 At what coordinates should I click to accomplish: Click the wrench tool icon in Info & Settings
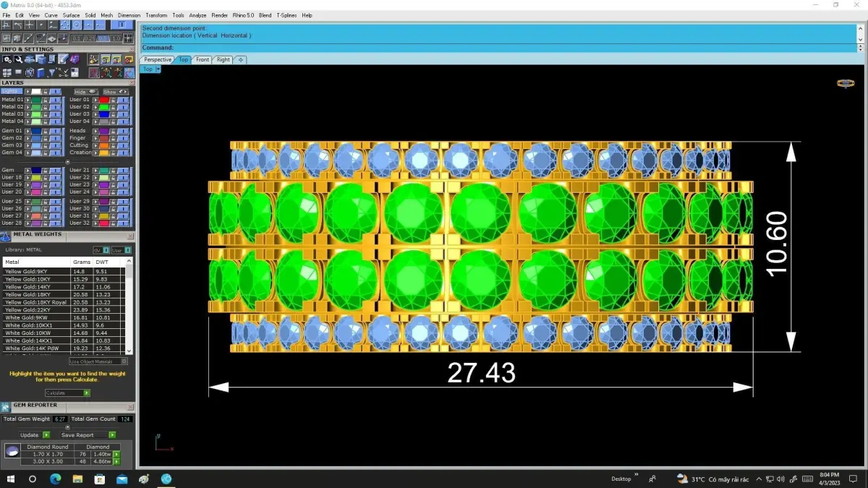tap(18, 59)
